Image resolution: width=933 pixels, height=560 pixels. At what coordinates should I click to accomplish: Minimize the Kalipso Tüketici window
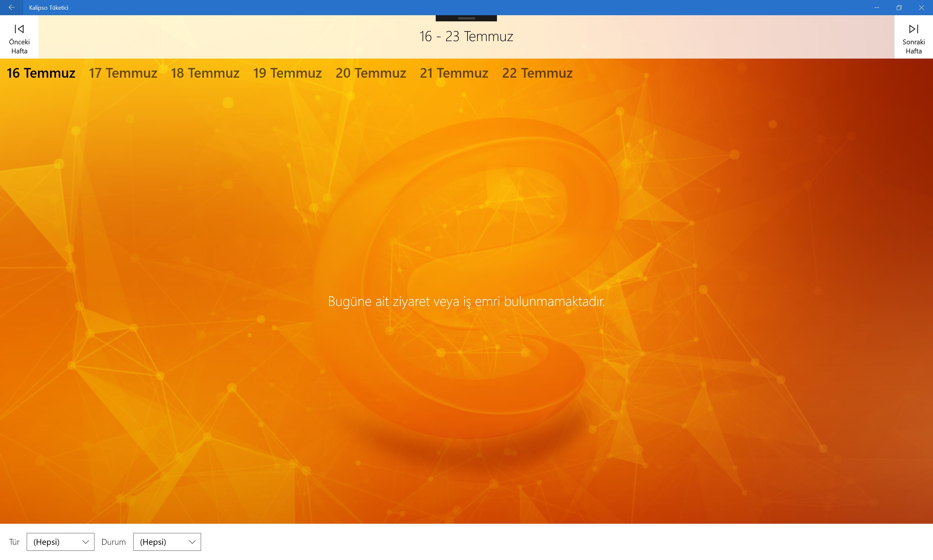877,7
